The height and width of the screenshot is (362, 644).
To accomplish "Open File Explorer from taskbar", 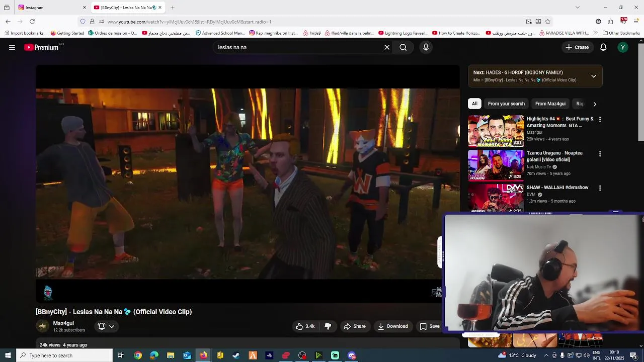I will tap(171, 355).
